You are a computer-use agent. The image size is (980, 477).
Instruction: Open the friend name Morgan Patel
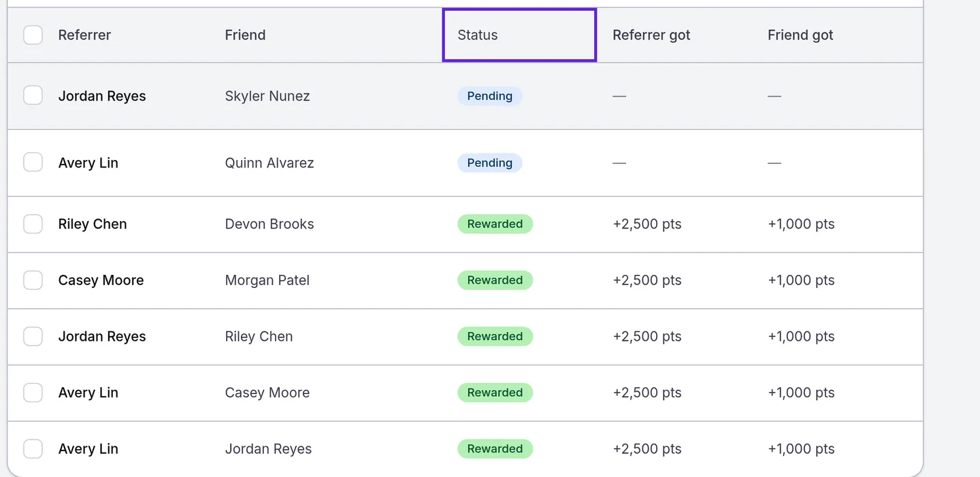pyautogui.click(x=267, y=280)
